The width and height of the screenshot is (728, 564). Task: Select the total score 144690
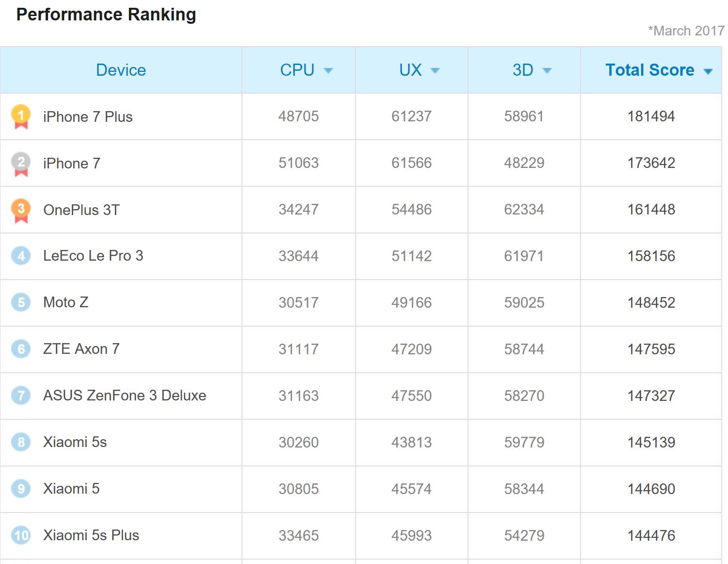tap(651, 489)
